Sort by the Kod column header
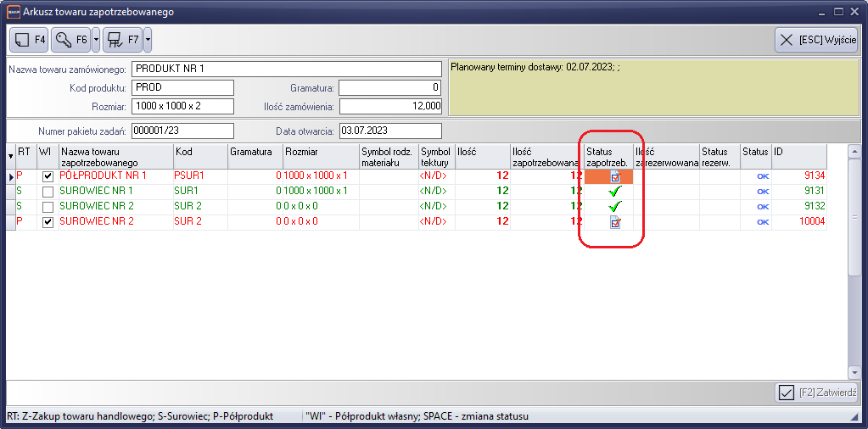 pyautogui.click(x=199, y=156)
